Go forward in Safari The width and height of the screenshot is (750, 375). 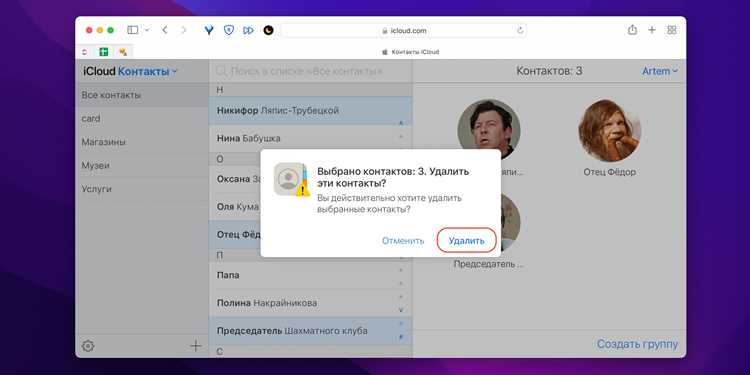[x=184, y=30]
